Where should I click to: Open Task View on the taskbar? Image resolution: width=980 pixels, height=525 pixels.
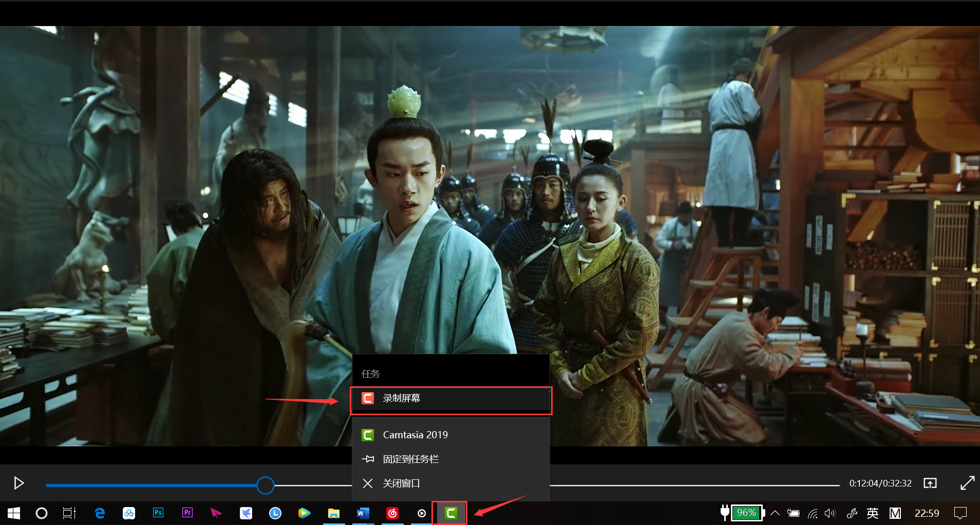[69, 513]
